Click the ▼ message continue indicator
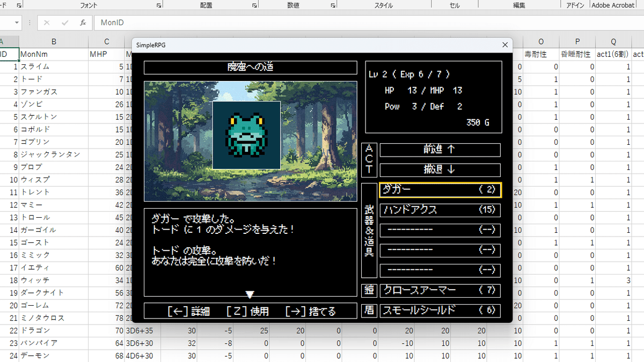Viewport: 644px width, 362px height. coord(250,294)
